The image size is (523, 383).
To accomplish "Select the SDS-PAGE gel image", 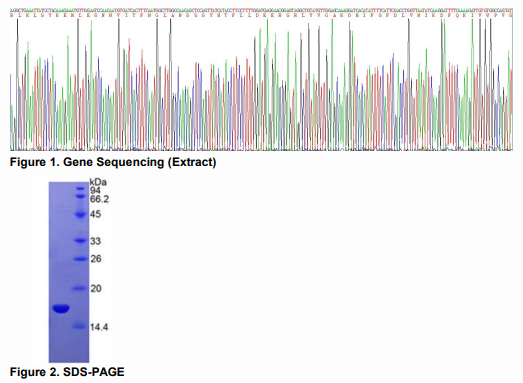I will point(69,272).
